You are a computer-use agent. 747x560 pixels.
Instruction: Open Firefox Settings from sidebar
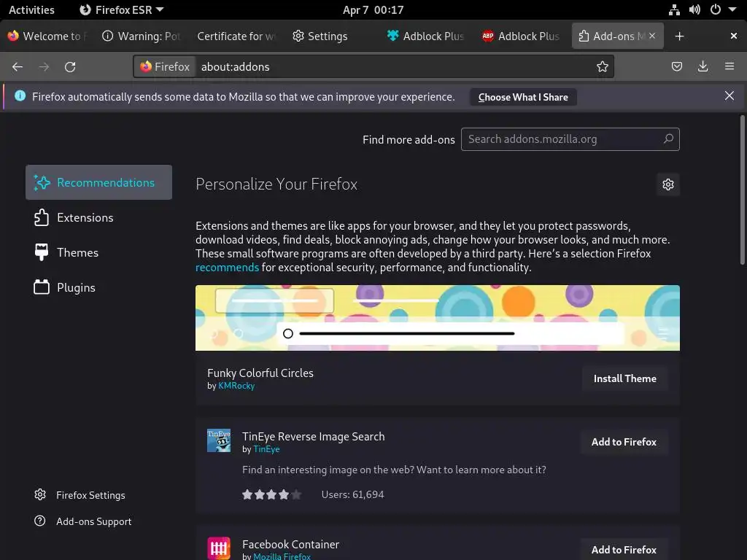pyautogui.click(x=80, y=495)
